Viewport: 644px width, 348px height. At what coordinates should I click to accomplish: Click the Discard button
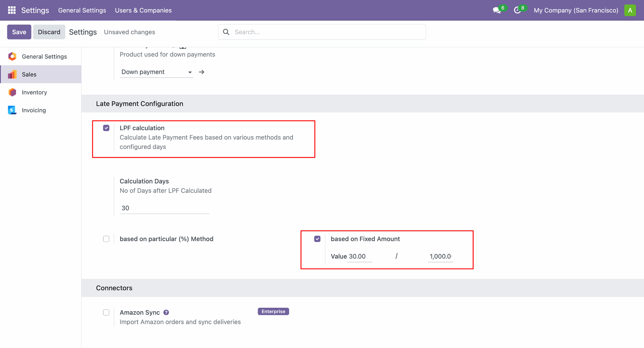point(49,32)
